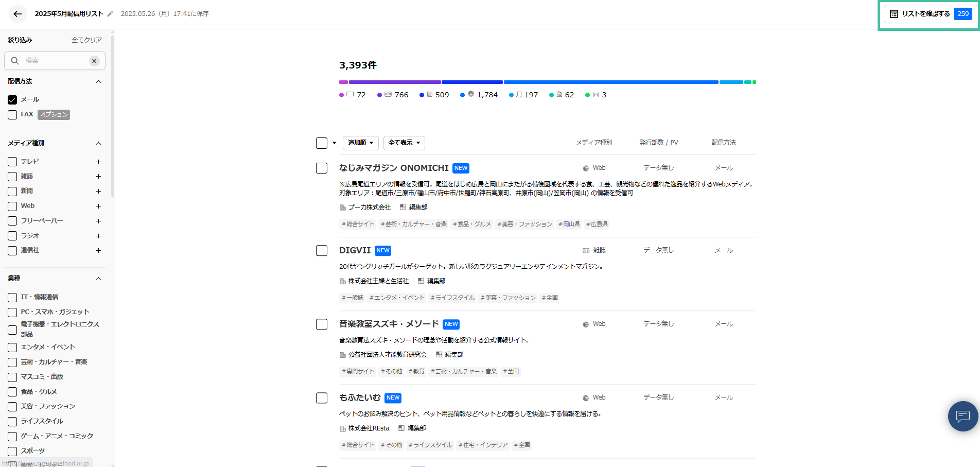Uncheck the メール delivery checkbox
The image size is (980, 467).
click(12, 100)
